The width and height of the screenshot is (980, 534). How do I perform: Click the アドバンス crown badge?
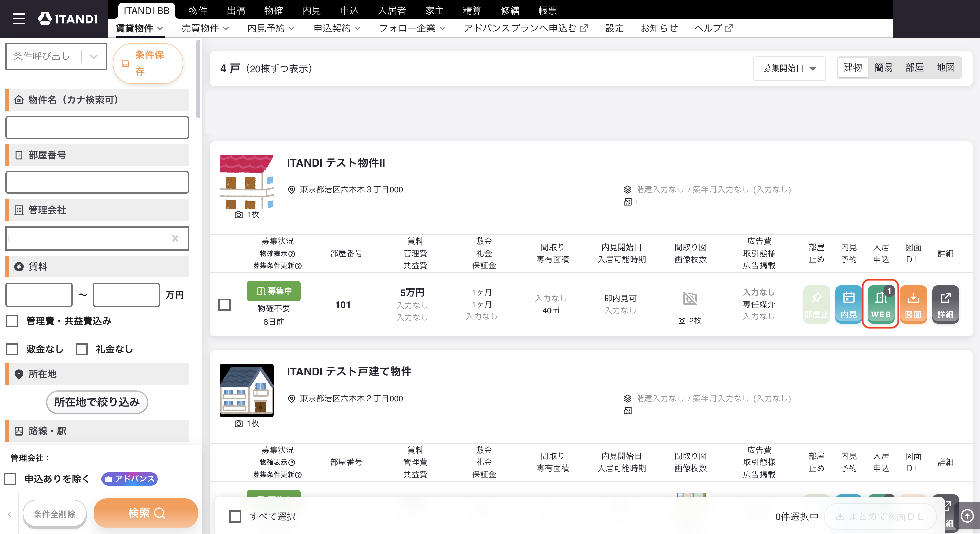(129, 479)
